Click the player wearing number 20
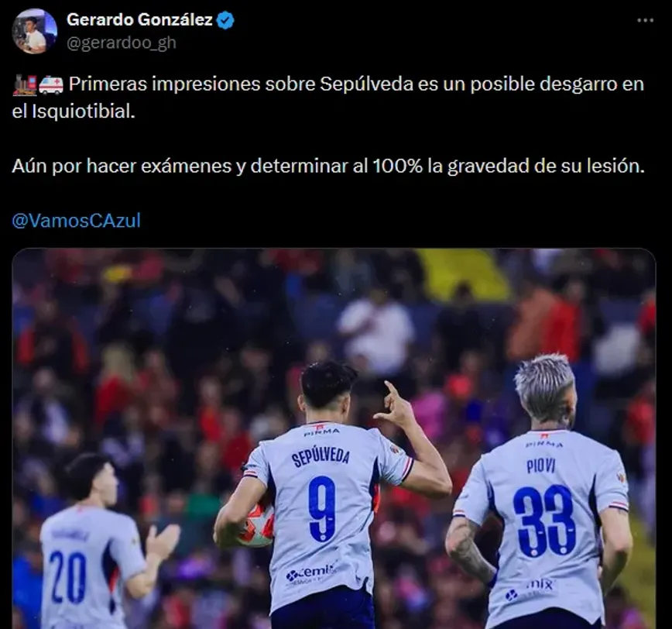 pyautogui.click(x=91, y=542)
